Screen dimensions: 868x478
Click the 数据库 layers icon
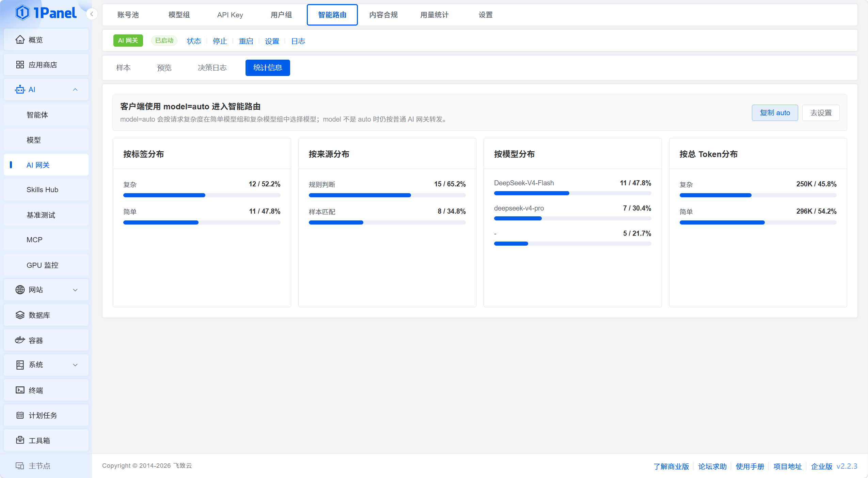tap(20, 315)
